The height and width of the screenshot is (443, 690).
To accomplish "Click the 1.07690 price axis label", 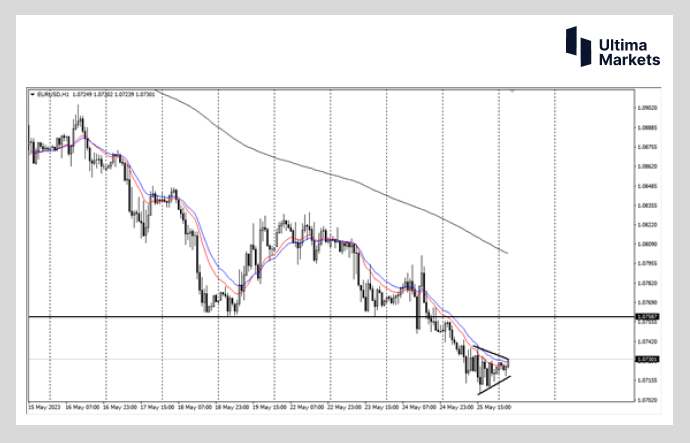I will [x=647, y=302].
